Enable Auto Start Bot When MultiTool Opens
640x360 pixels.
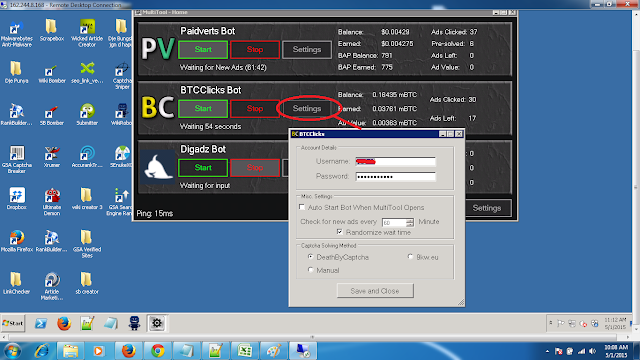pos(302,207)
